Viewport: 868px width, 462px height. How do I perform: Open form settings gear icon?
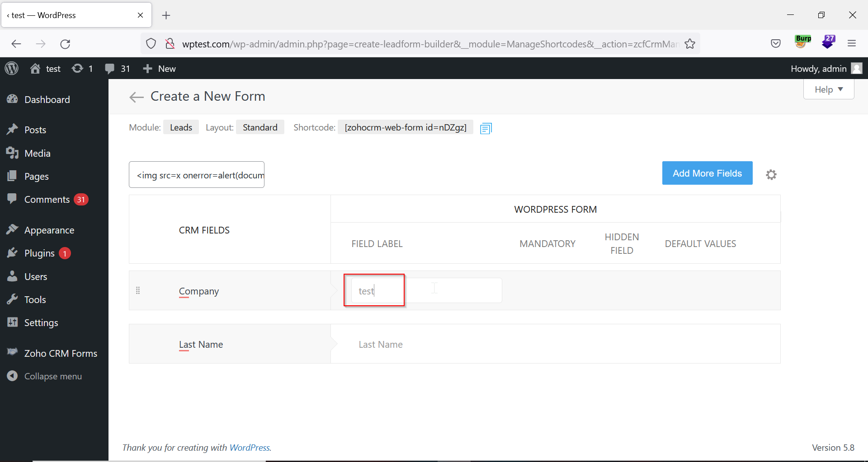[x=771, y=175]
